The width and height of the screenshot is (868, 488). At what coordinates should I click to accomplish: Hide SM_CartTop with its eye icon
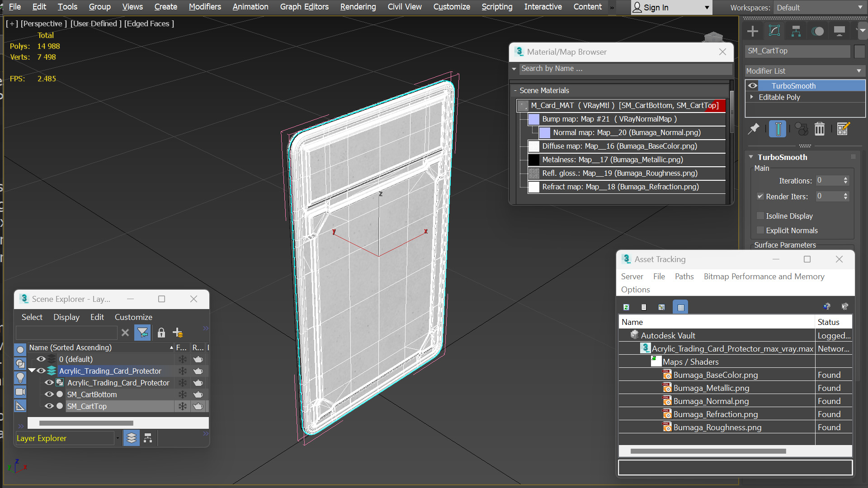point(49,406)
